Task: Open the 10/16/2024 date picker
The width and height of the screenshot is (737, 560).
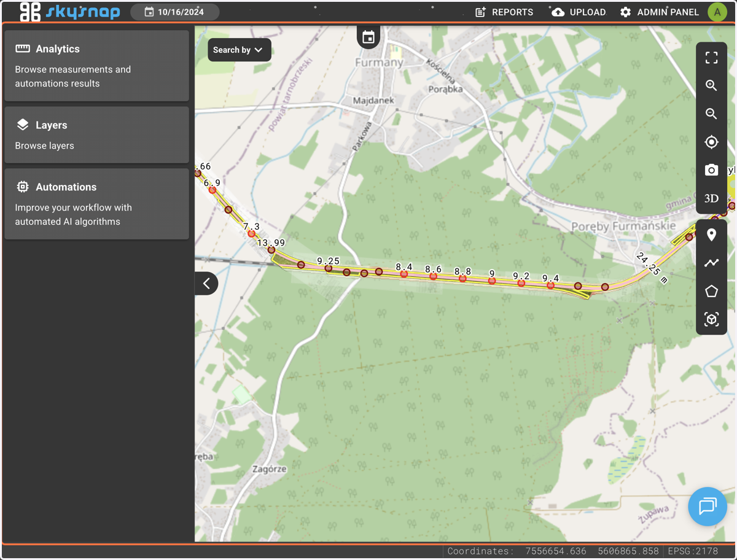Action: [x=174, y=12]
